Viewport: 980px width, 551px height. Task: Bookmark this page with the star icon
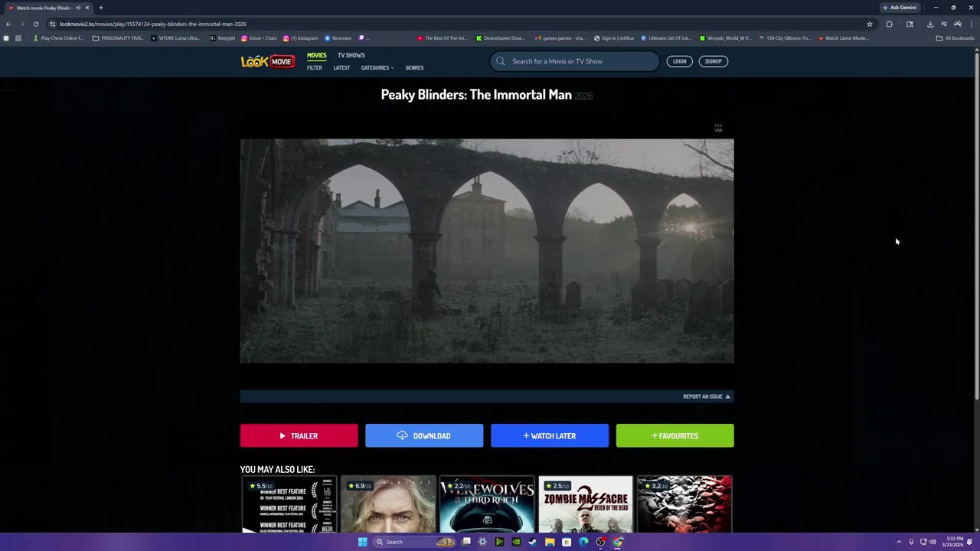(870, 24)
